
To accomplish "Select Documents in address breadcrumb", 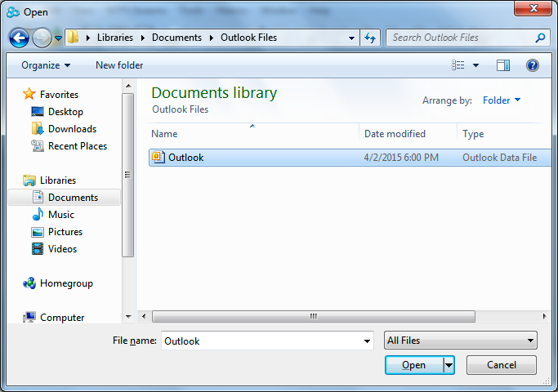I will (176, 38).
